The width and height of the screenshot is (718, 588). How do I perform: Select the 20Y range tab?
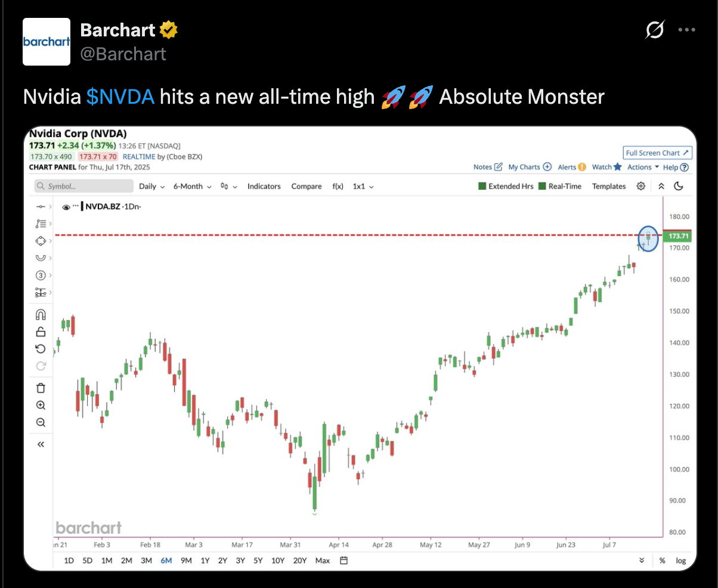click(x=299, y=561)
